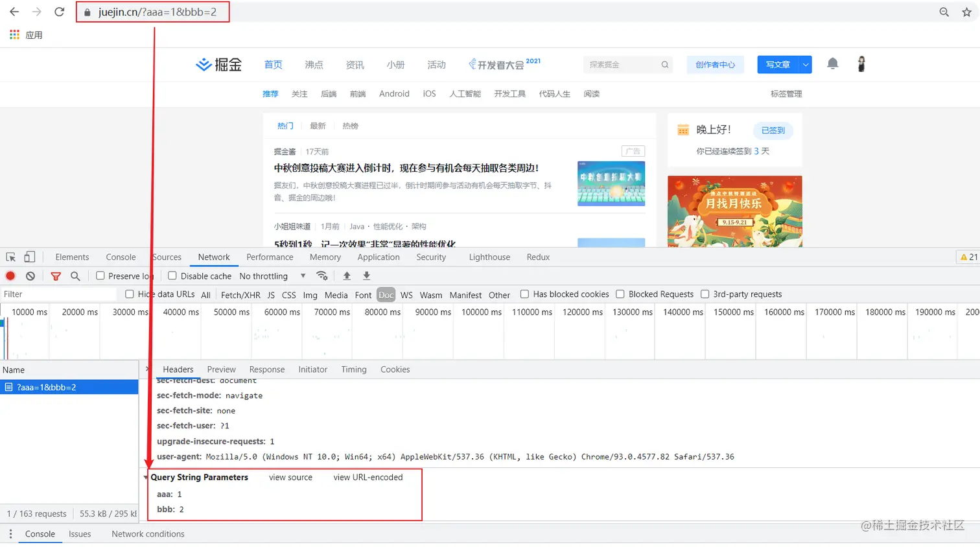The height and width of the screenshot is (547, 980).
Task: Open the user avatar menu
Action: coord(861,64)
